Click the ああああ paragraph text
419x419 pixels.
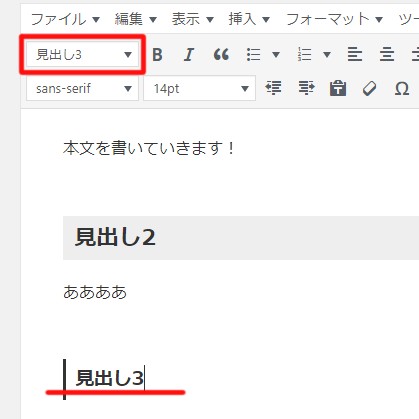[x=95, y=292]
